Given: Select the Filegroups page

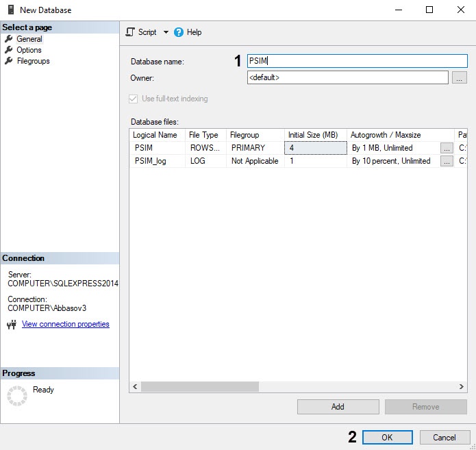Looking at the screenshot, I should (x=33, y=61).
